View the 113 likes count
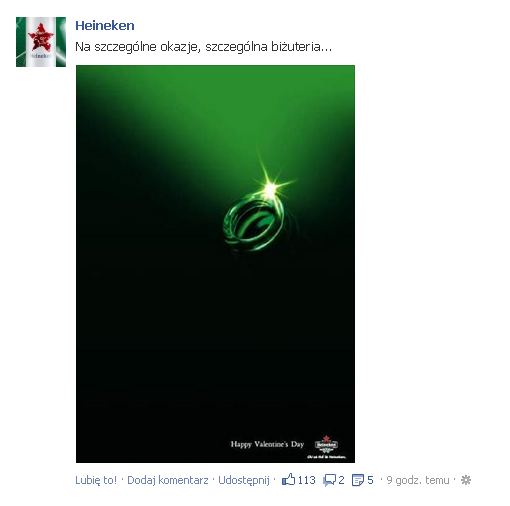This screenshot has height=506, width=510. tap(306, 480)
